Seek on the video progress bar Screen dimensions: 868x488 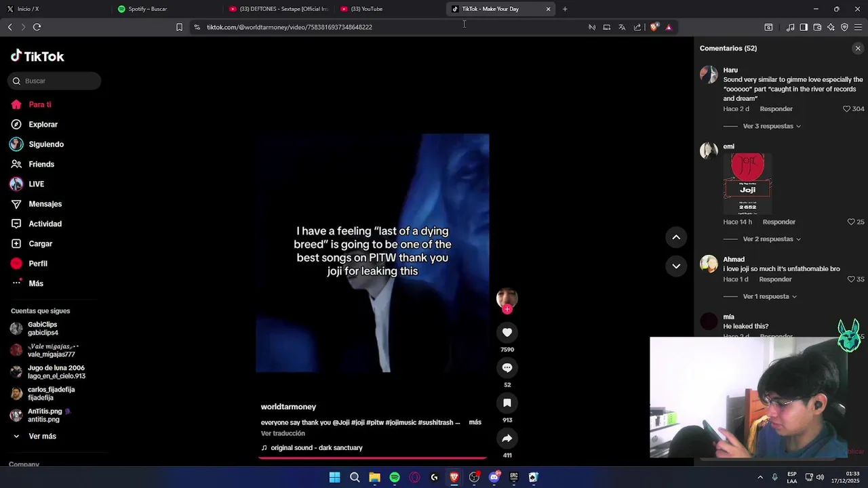[372, 458]
